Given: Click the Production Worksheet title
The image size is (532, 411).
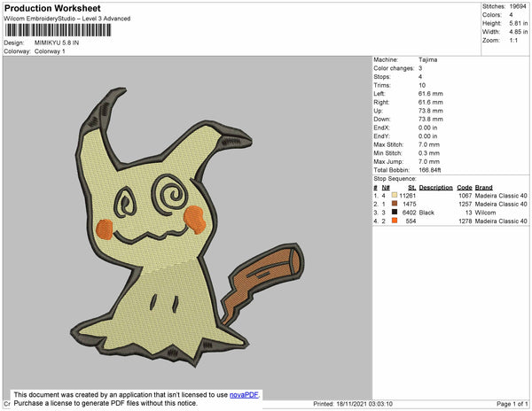Looking at the screenshot, I should click(51, 9).
